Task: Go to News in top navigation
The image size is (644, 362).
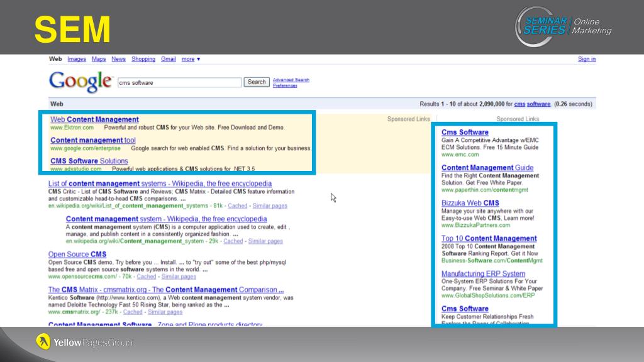Action: pos(118,59)
